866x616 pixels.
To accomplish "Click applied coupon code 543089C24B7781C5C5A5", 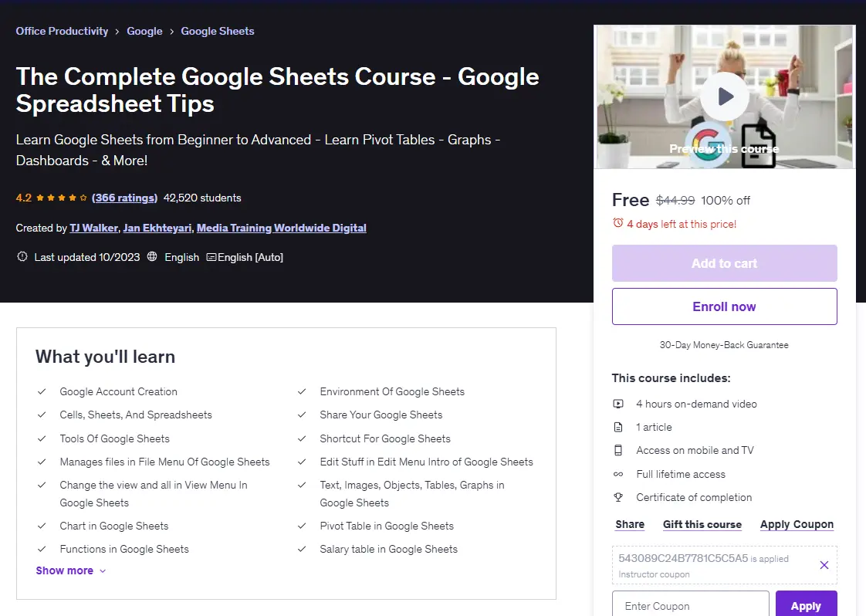I will [683, 558].
